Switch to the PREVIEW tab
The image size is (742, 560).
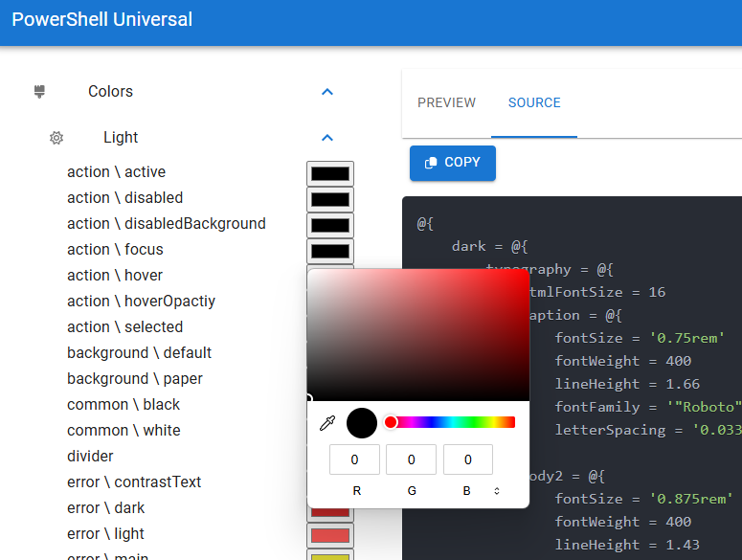[x=446, y=102]
